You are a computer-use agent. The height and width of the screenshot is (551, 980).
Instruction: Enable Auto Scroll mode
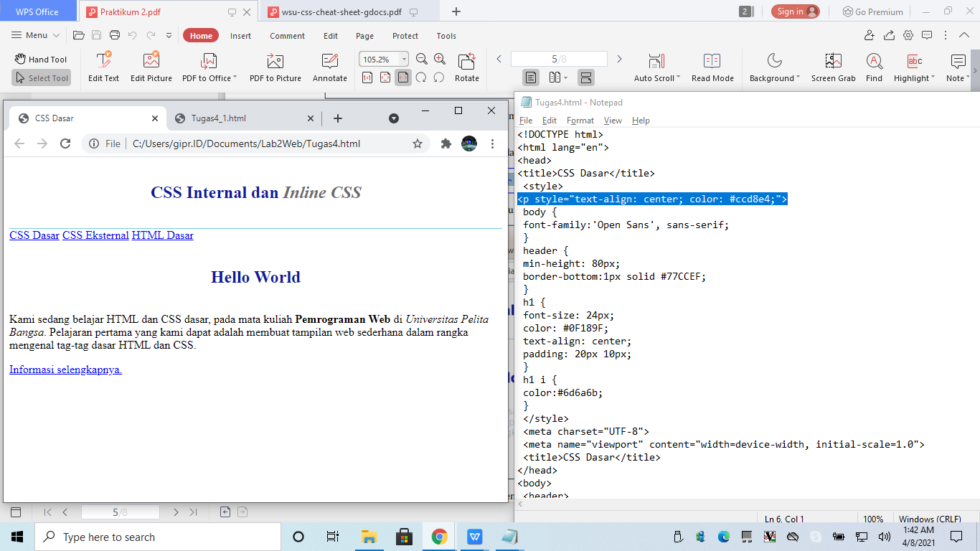[x=654, y=67]
